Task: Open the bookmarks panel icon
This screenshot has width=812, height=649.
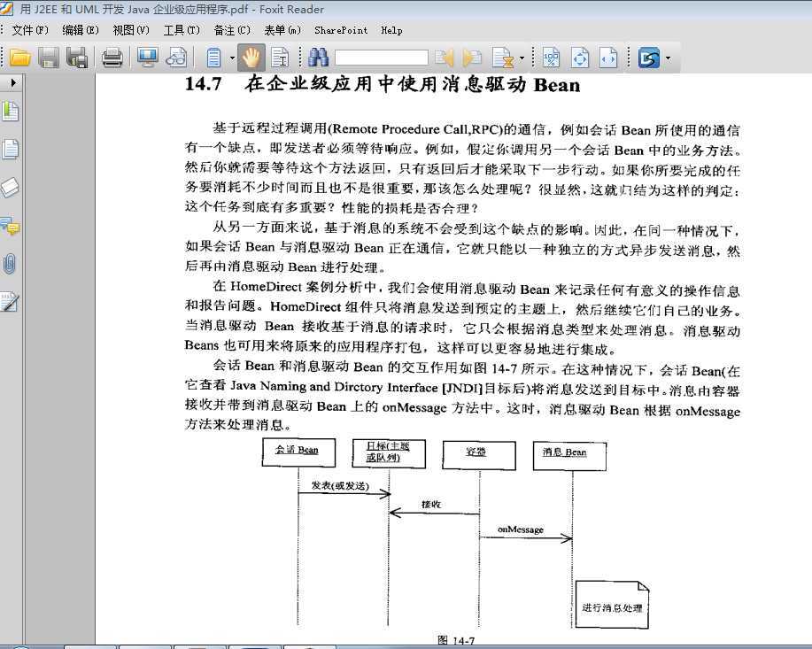Action: [x=11, y=111]
